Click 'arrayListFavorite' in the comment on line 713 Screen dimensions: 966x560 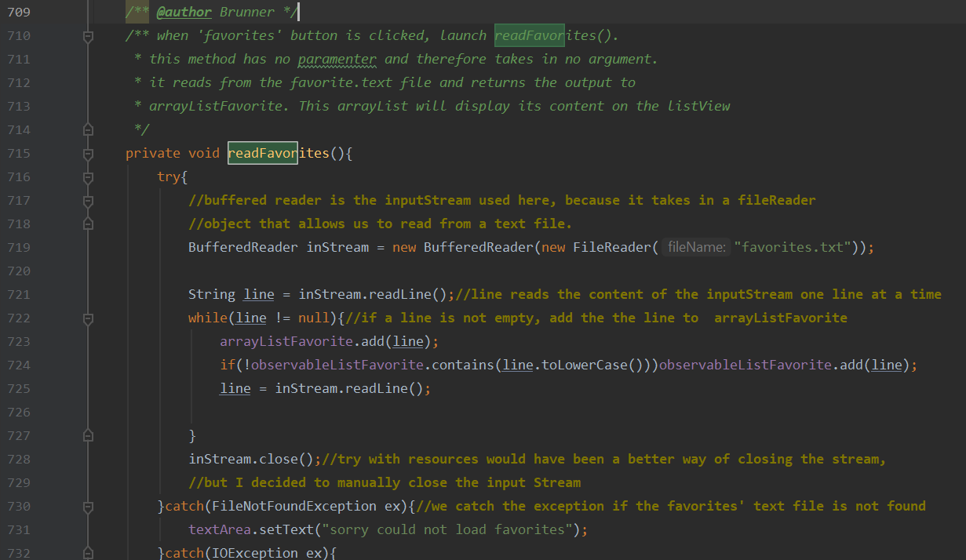(x=216, y=106)
